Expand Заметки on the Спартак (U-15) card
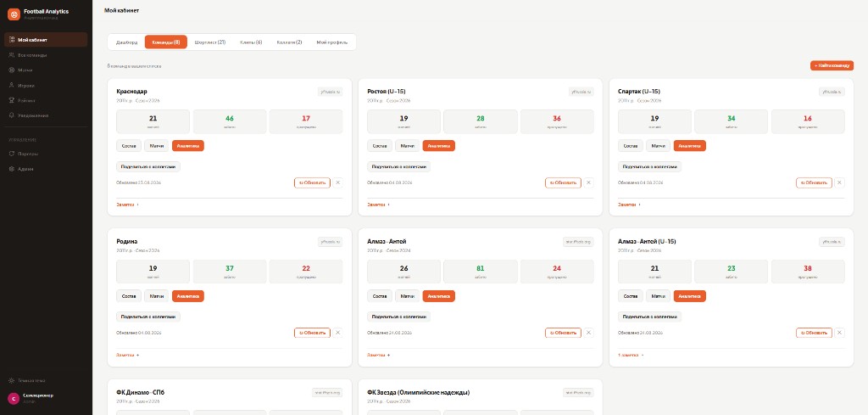The height and width of the screenshot is (415, 868). (x=629, y=205)
